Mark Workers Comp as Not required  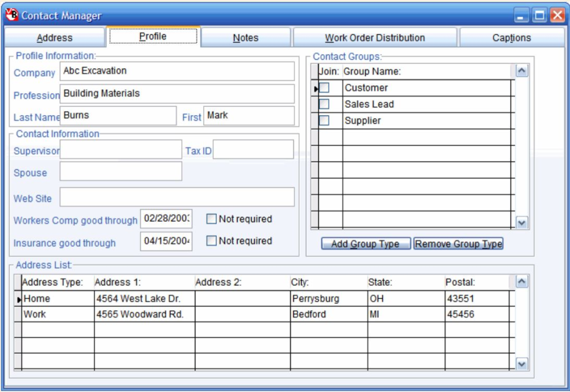coord(211,219)
